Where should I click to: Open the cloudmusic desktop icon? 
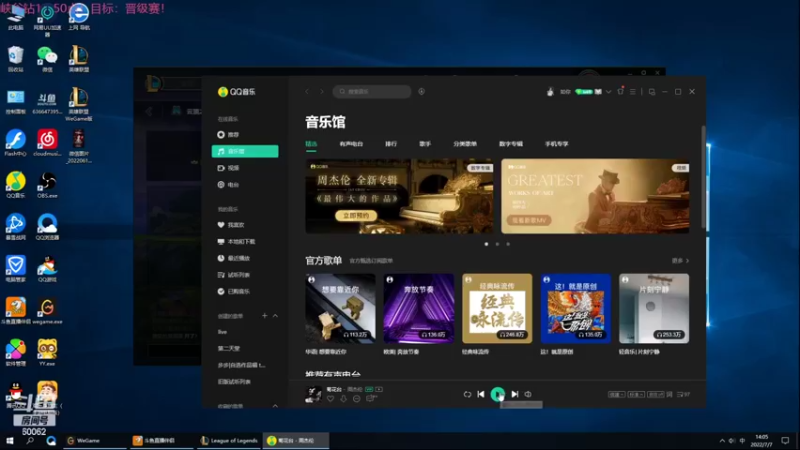(x=47, y=143)
